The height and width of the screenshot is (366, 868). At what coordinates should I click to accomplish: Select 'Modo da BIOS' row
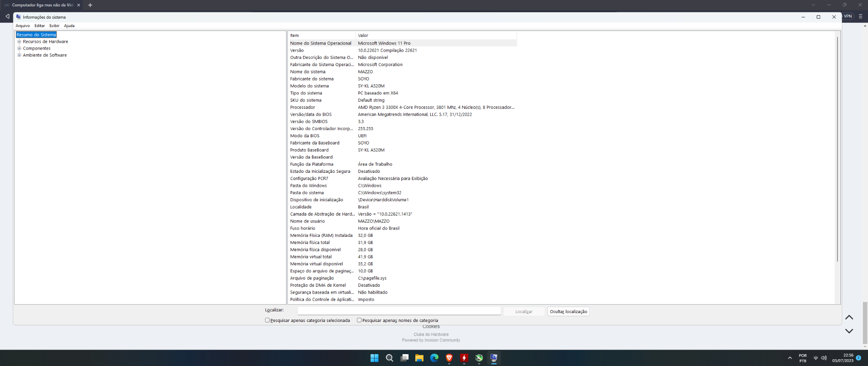(402, 136)
